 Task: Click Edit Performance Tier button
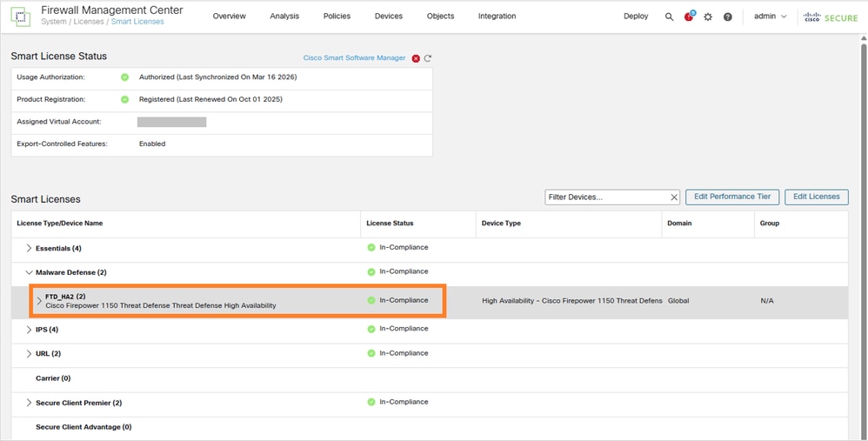click(732, 197)
